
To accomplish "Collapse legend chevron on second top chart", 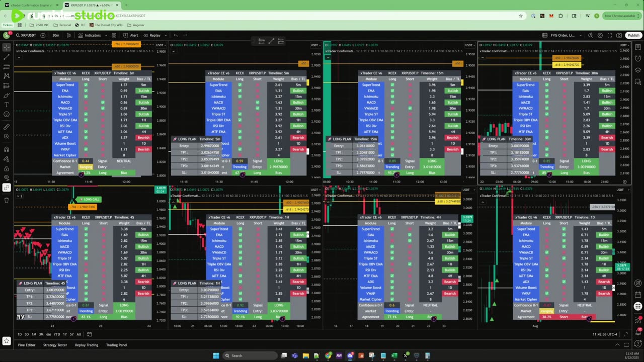I will 173,51.
